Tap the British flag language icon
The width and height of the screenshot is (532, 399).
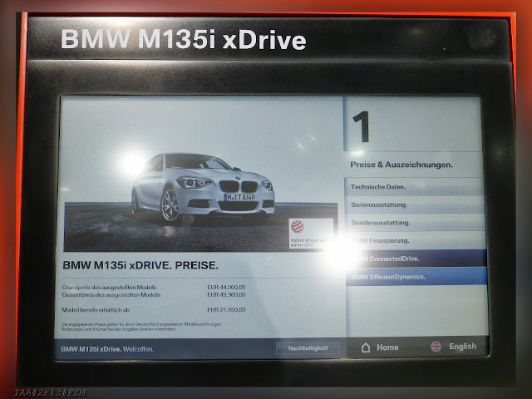(436, 347)
